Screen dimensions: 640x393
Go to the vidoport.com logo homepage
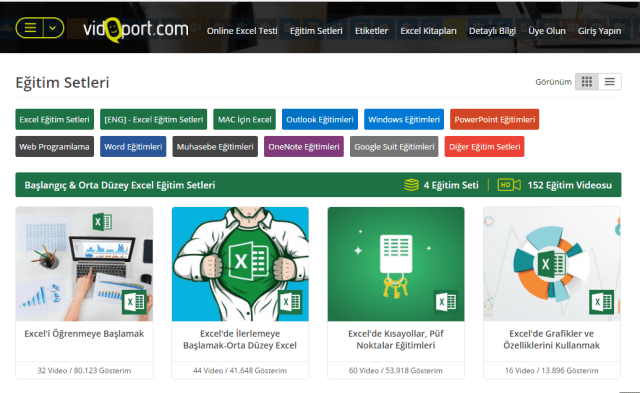point(136,30)
